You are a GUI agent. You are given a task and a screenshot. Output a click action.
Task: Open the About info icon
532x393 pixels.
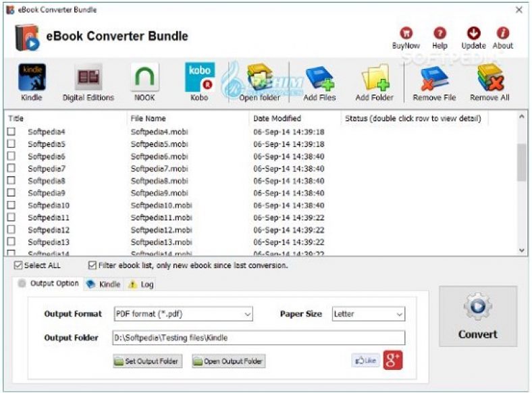coord(503,33)
